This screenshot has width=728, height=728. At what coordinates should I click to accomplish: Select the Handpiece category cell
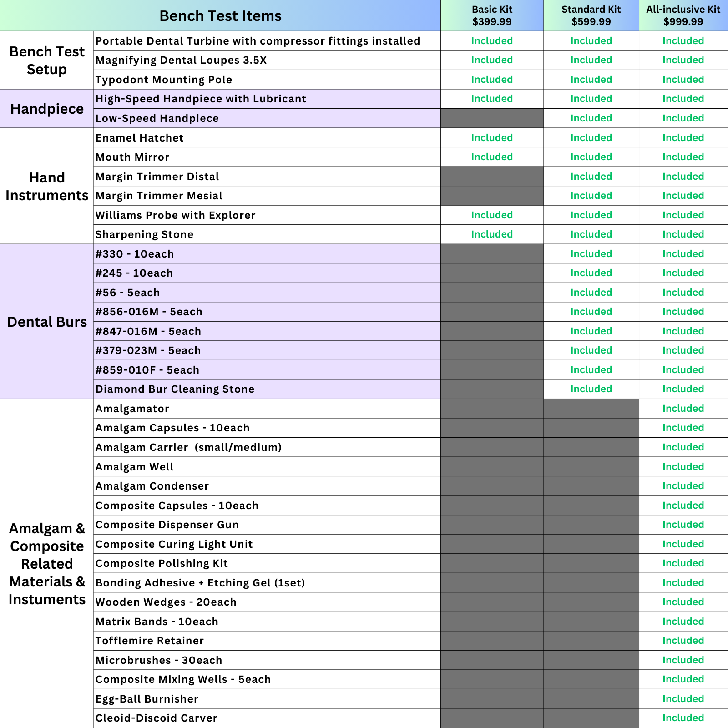point(47,109)
